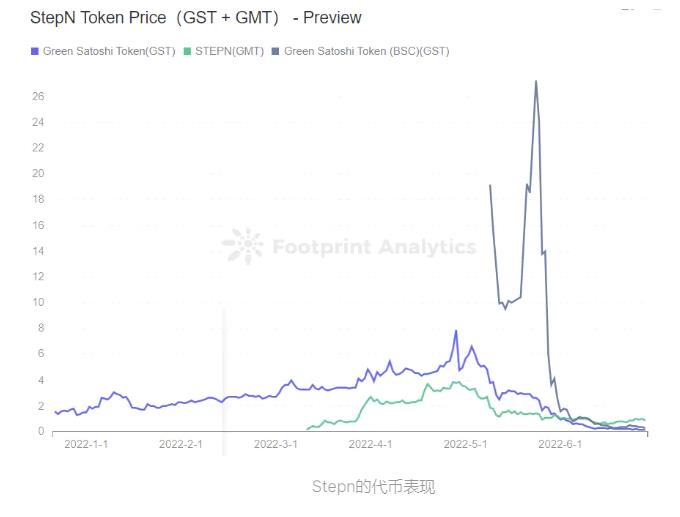Screen dimensions: 680x517
Task: Click the Footprint Analytics watermark text
Action: coord(374,246)
